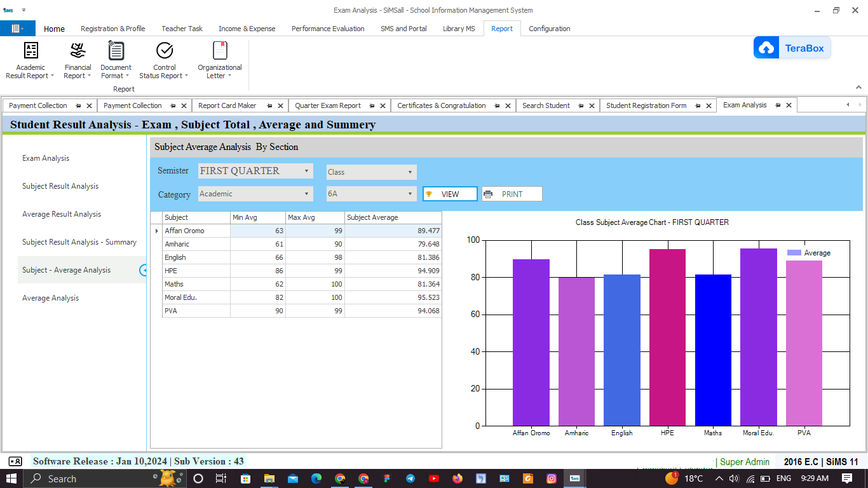Viewport: 868px width, 488px height.
Task: Click the Average legend color swatch
Action: click(794, 253)
